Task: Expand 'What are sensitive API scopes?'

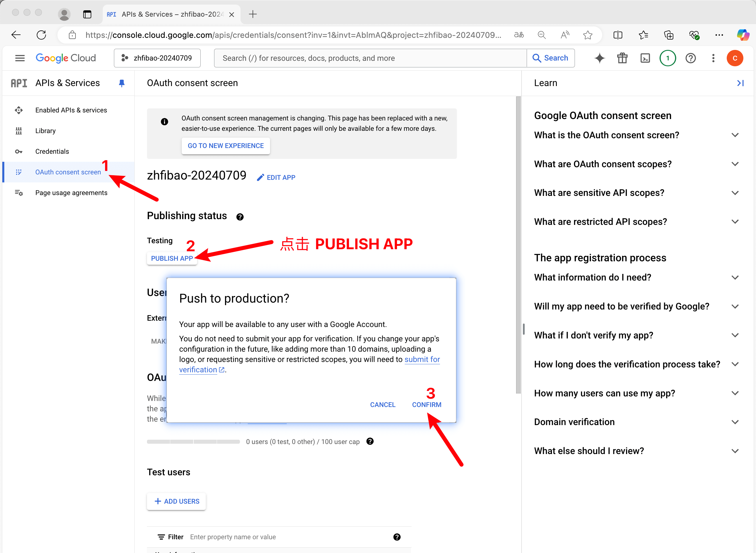Action: [x=735, y=193]
